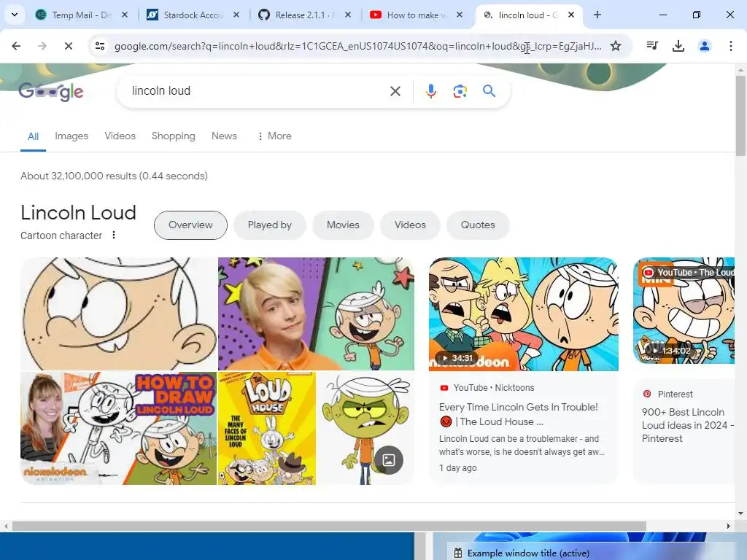747x560 pixels.
Task: Click the more images icon on thumbnail
Action: (x=389, y=460)
